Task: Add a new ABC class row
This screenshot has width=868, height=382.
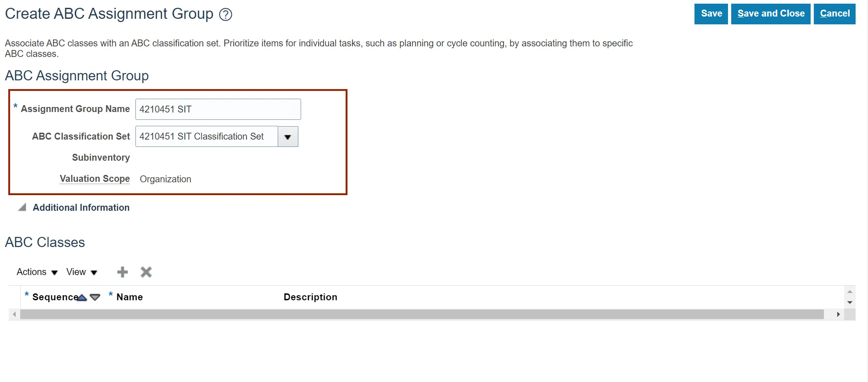Action: pos(123,272)
